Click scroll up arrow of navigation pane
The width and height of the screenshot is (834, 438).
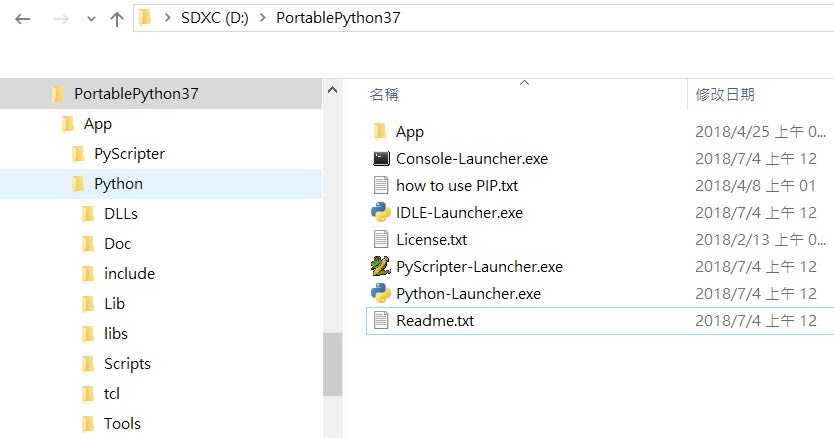[x=332, y=90]
